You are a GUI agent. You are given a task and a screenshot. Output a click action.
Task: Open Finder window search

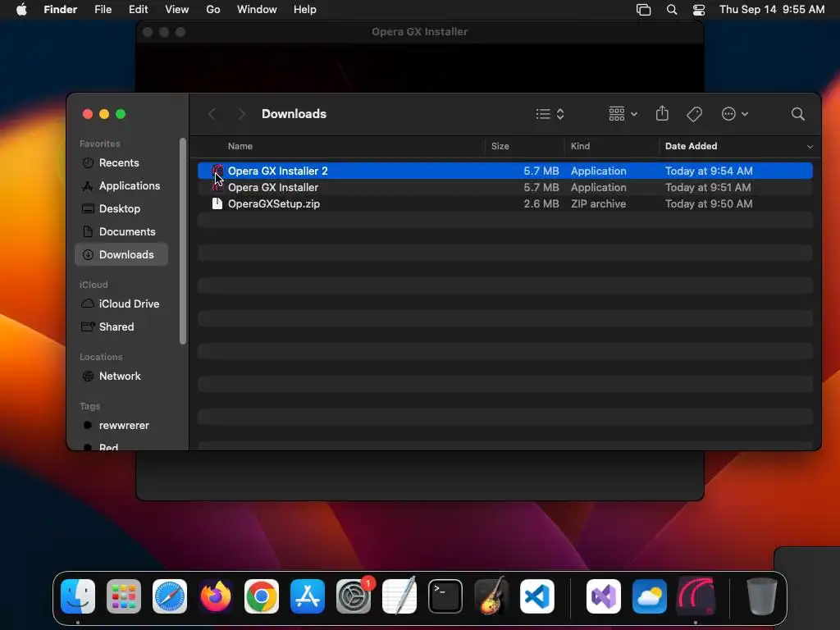[797, 114]
